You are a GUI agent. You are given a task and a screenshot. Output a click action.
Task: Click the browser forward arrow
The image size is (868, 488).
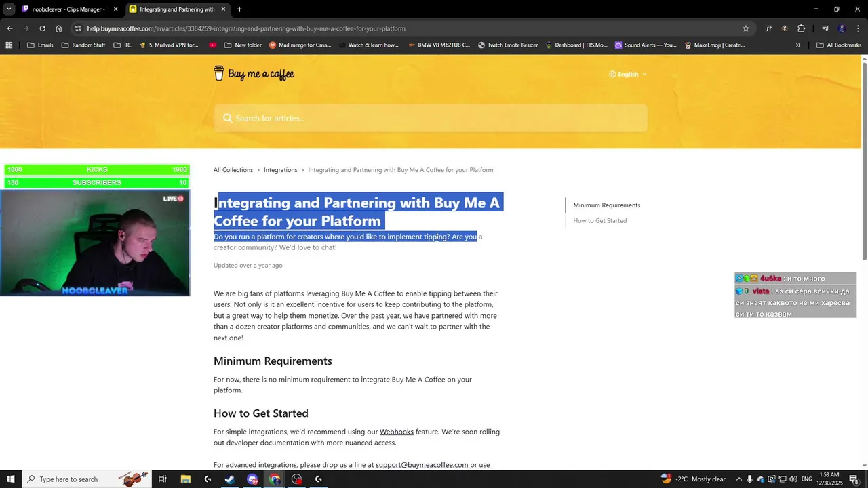pos(26,28)
